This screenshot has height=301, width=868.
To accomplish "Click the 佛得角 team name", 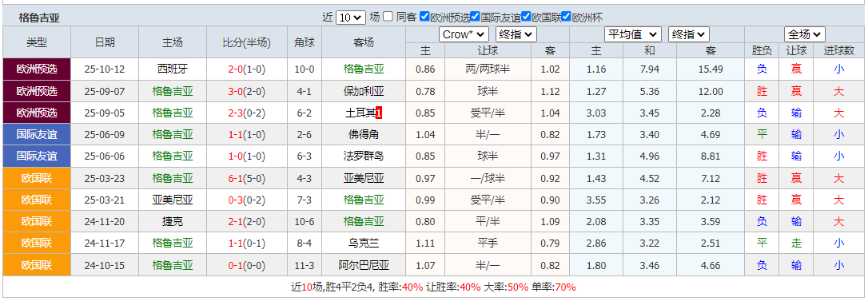I will [364, 135].
